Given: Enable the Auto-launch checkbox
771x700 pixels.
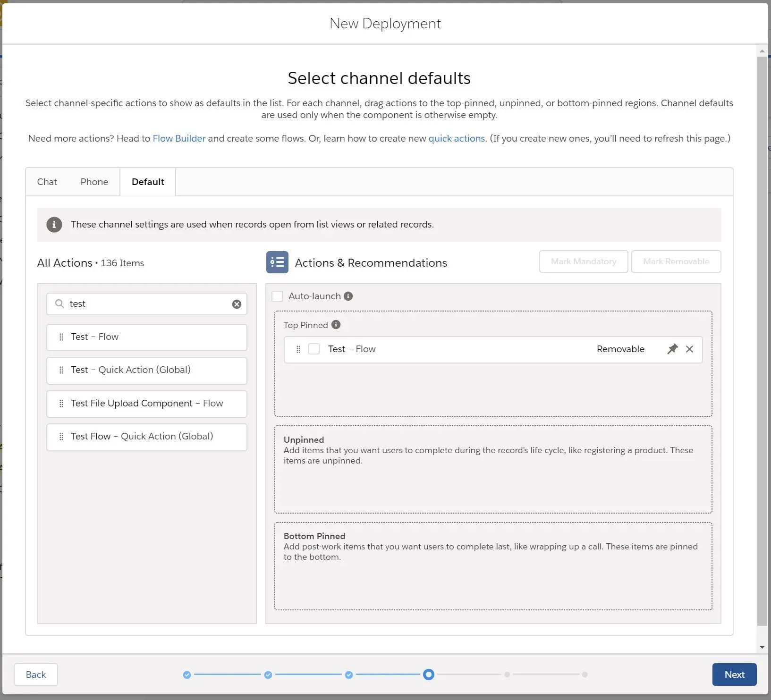Looking at the screenshot, I should pos(277,296).
